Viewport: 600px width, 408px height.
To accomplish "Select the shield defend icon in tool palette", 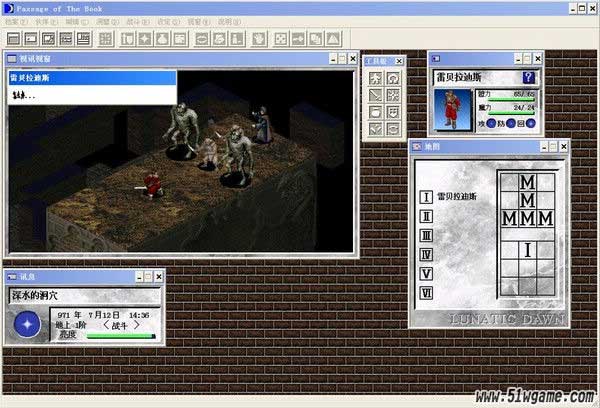I will [x=393, y=112].
